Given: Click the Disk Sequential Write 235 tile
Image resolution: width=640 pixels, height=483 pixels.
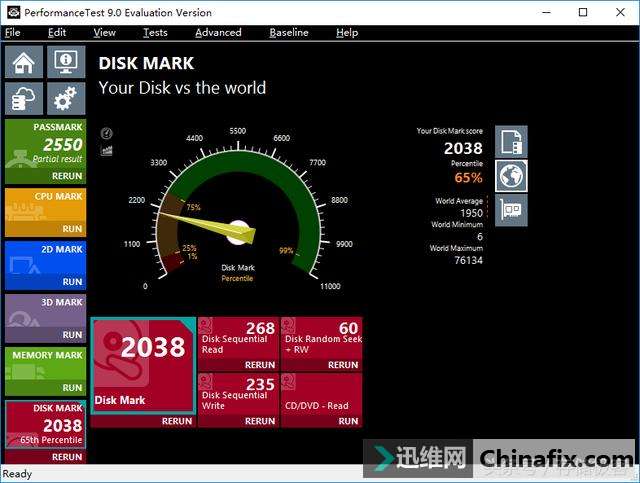Looking at the screenshot, I should (x=238, y=400).
